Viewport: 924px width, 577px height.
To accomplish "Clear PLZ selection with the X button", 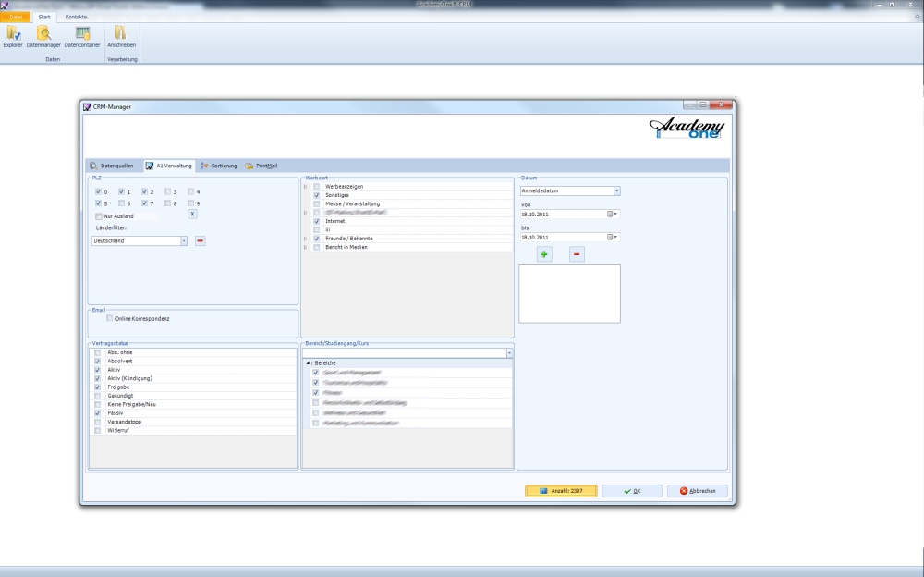I will tap(192, 214).
